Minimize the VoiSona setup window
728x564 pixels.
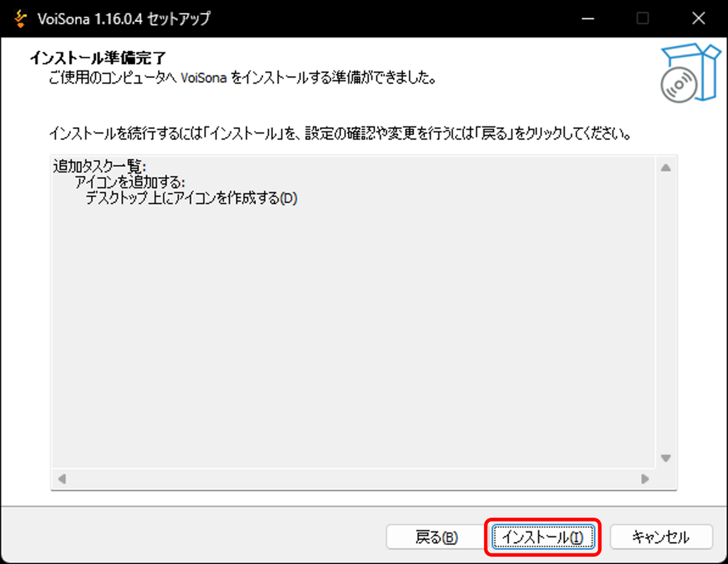click(x=588, y=18)
